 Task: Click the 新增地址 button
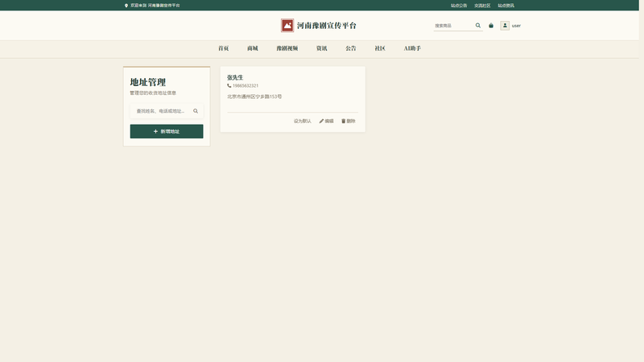167,131
